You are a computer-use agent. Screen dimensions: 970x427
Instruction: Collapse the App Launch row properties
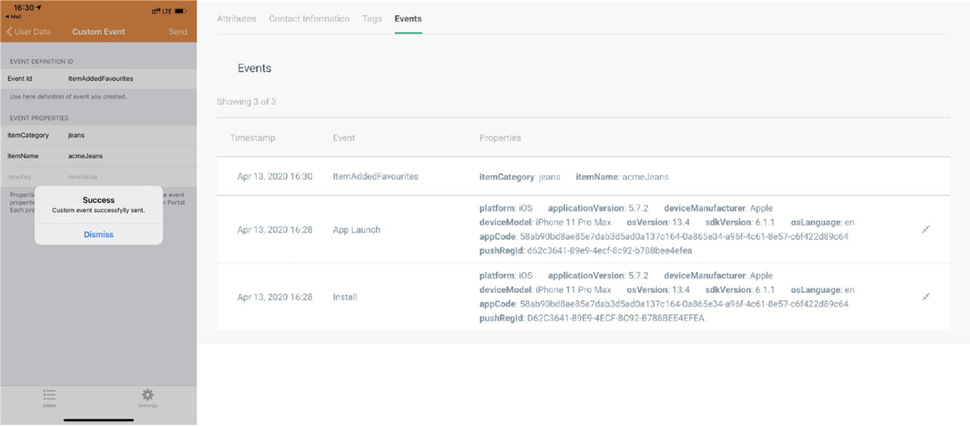[x=925, y=230]
